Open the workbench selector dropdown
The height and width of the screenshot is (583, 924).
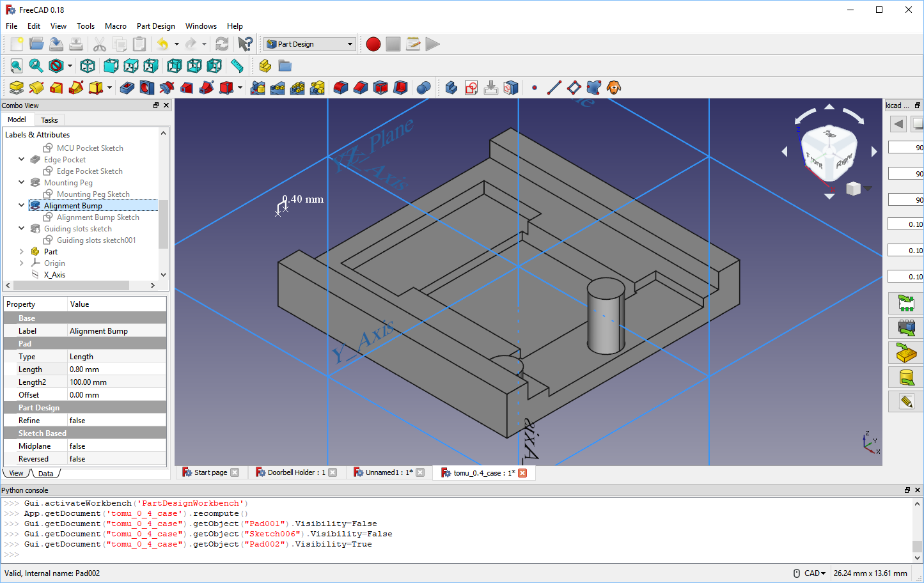pyautogui.click(x=350, y=44)
